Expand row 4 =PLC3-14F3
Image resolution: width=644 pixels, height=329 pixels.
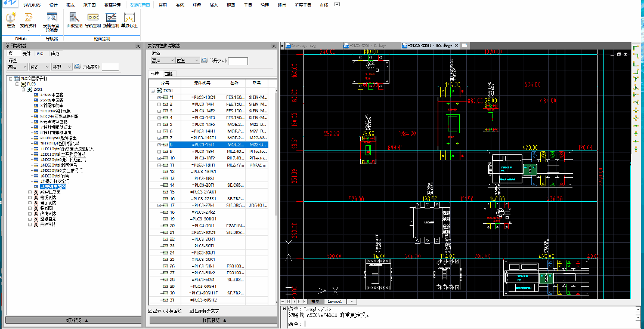pos(159,118)
